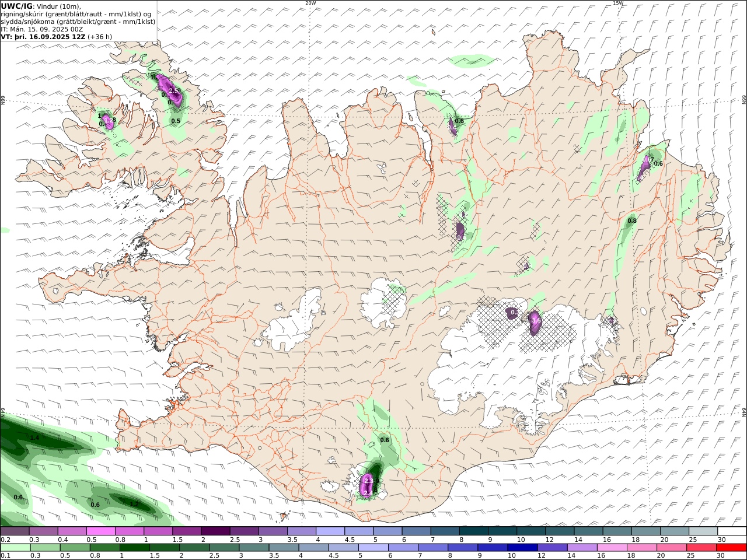Screen dimensions: 747x560
Task: Pick the light green 0.1–0.3 swatch in bottom legend row
Action: [x=15, y=548]
